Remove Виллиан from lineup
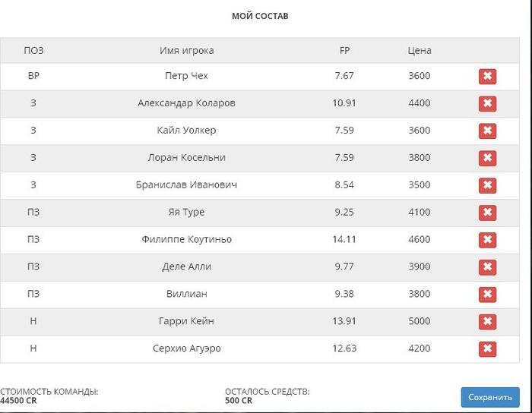 click(487, 295)
